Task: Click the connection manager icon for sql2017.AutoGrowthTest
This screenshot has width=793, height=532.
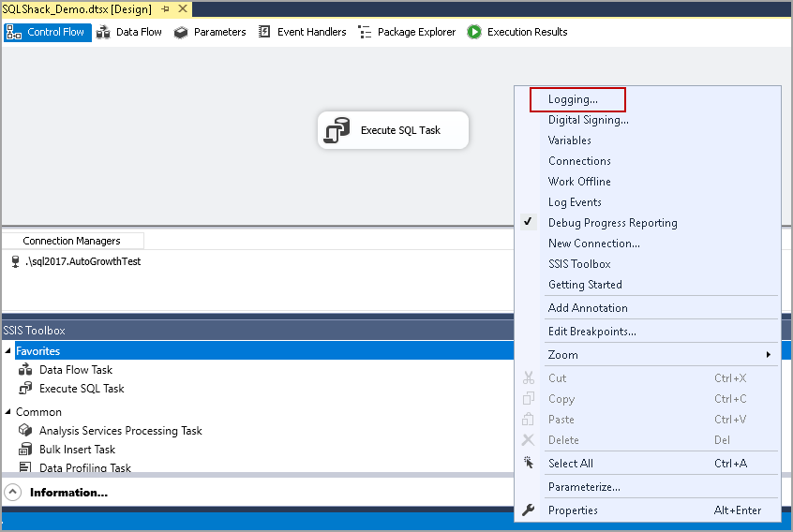Action: 15,262
